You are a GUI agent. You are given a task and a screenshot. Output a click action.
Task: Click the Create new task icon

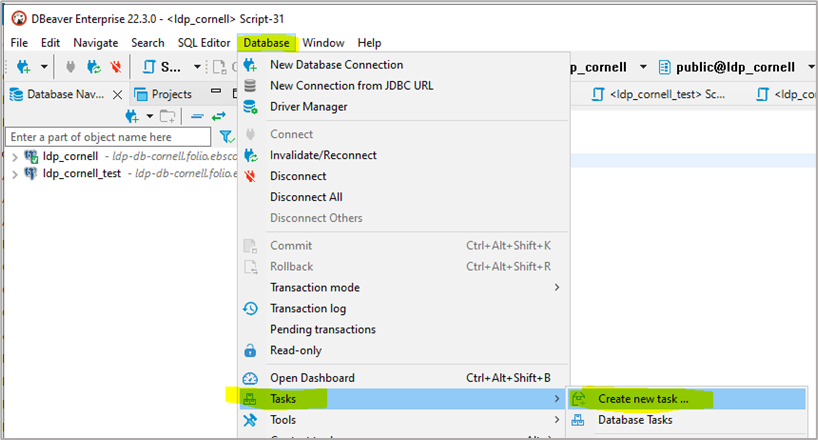579,399
